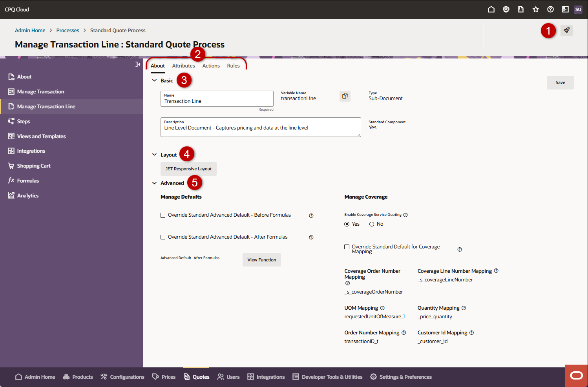The height and width of the screenshot is (387, 588).
Task: Select No for Enable Coverage Service Quoting
Action: click(371, 224)
